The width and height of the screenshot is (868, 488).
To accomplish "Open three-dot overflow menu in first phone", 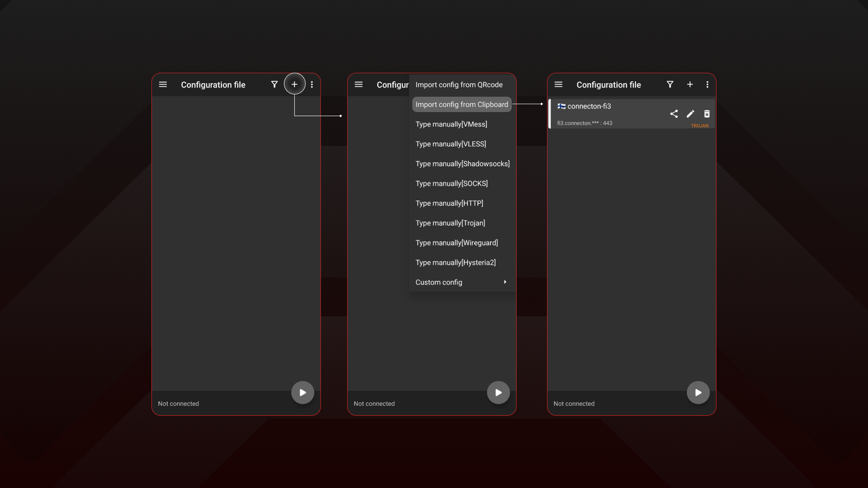I will pos(312,84).
